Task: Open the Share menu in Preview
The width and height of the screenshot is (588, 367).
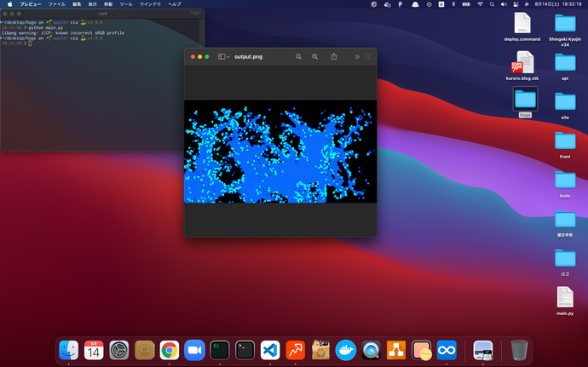Action: (334, 56)
